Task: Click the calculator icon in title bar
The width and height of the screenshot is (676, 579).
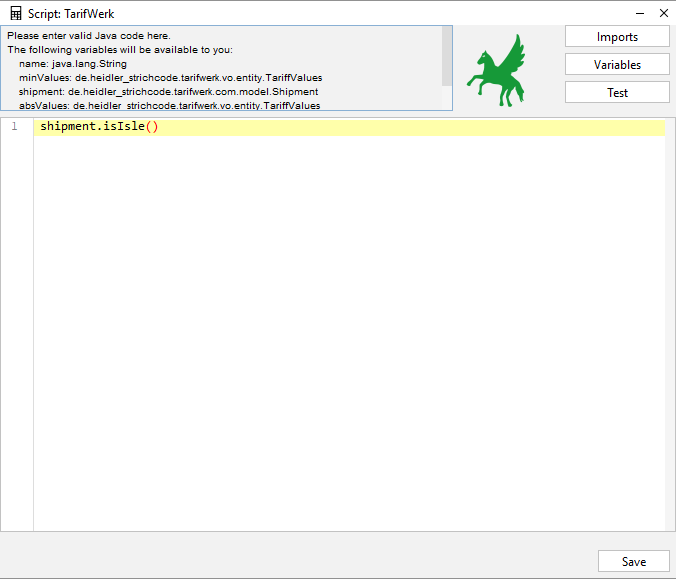Action: 16,14
